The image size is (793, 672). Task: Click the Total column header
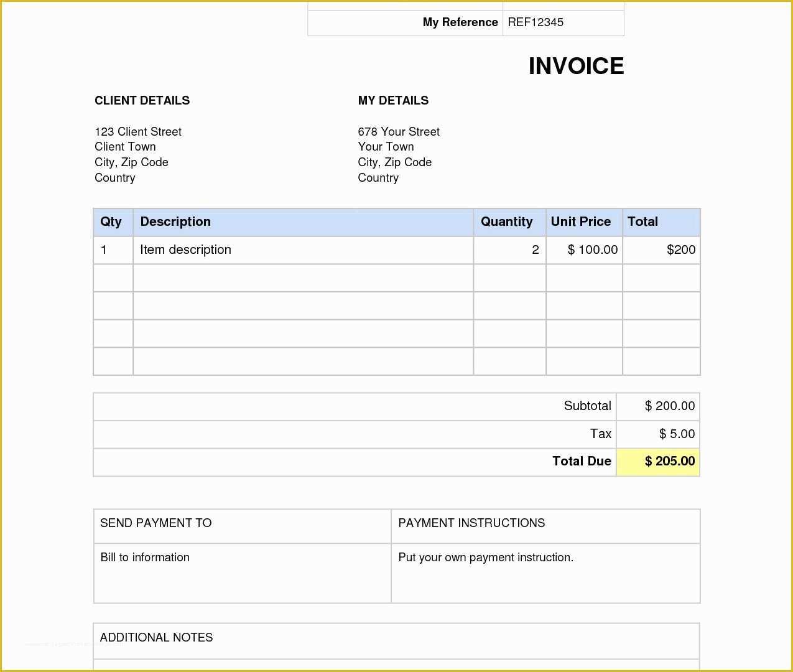(x=661, y=222)
